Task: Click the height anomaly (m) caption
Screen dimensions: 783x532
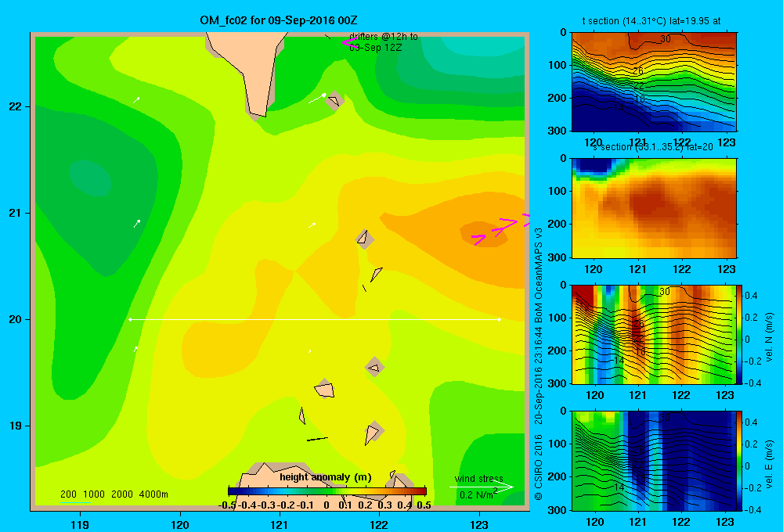Action: pos(326,477)
